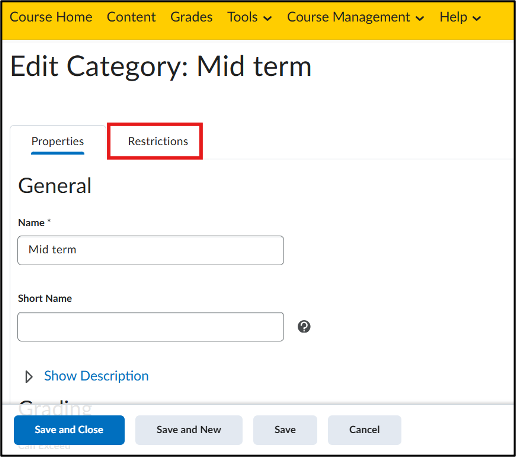The image size is (516, 458).
Task: Select the Course Management menu label
Action: coord(348,17)
